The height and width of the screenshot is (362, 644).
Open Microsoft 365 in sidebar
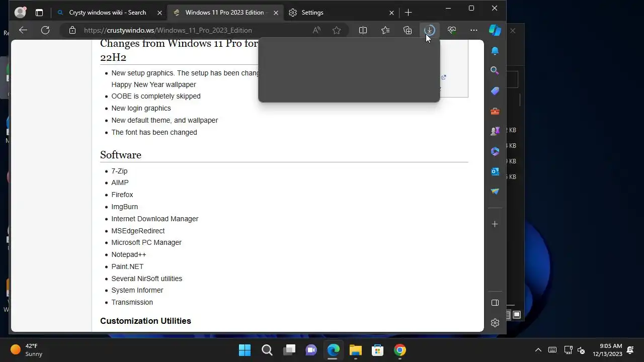(x=495, y=151)
